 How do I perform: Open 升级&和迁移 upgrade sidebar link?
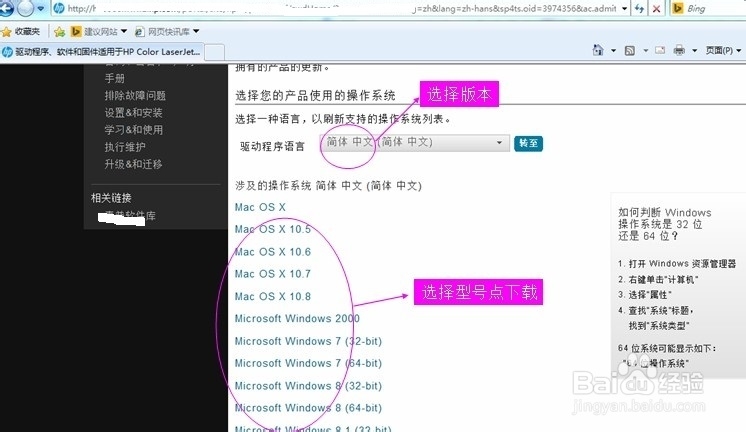pyautogui.click(x=134, y=164)
